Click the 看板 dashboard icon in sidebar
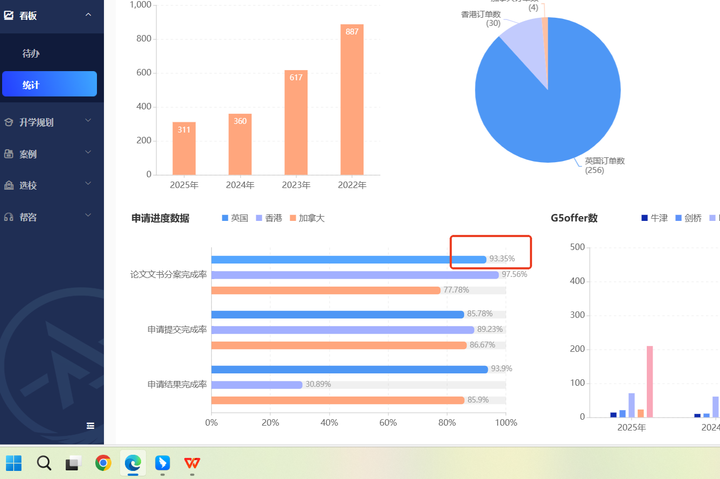The height and width of the screenshot is (479, 720). pos(9,15)
